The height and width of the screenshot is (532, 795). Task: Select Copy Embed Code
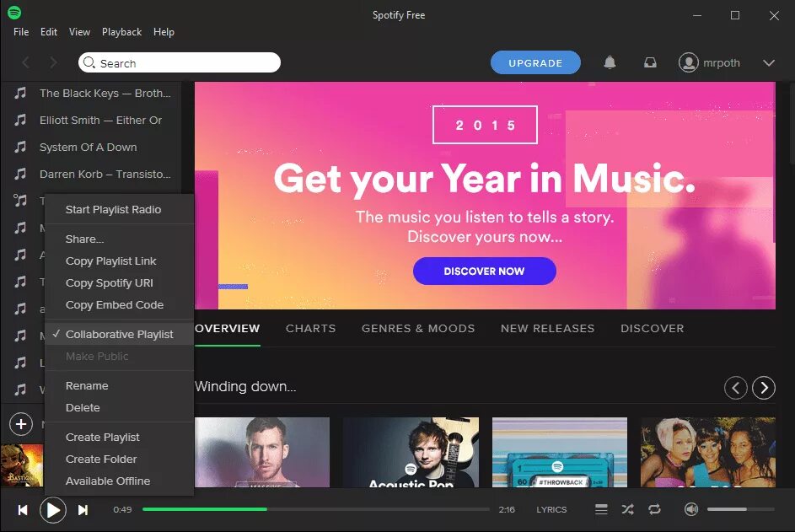pos(119,305)
